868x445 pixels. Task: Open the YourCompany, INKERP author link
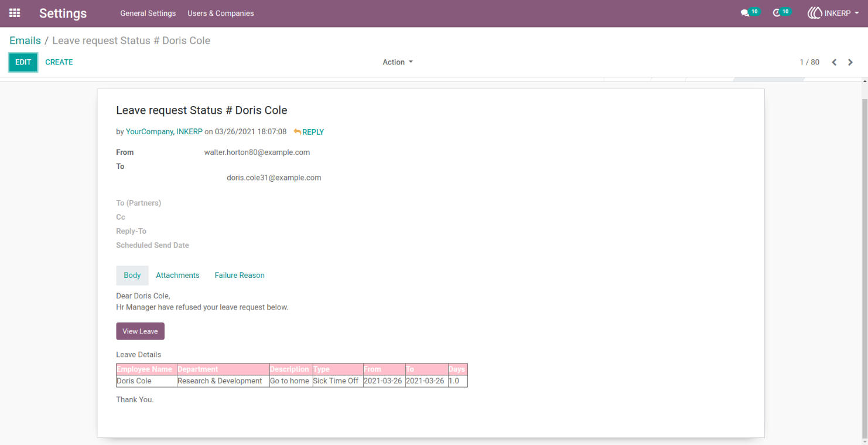pos(164,132)
